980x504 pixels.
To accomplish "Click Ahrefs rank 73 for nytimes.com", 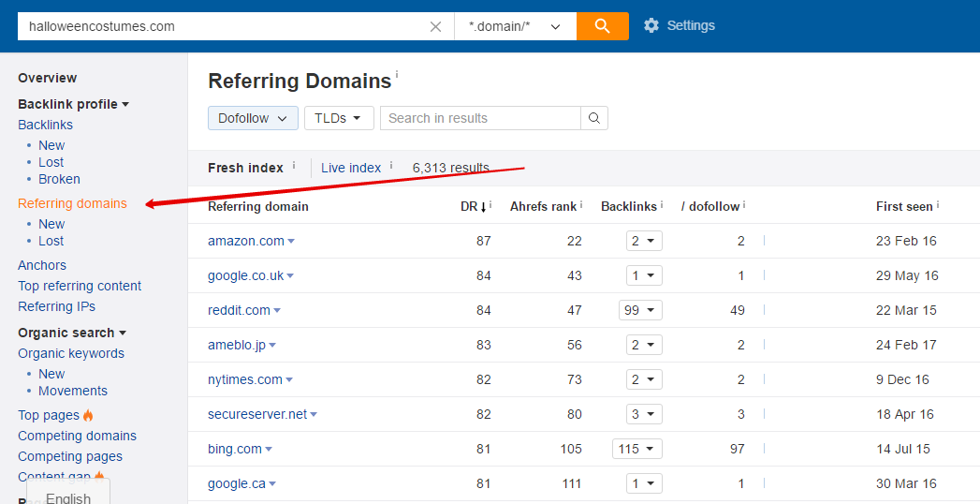I will click(575, 379).
